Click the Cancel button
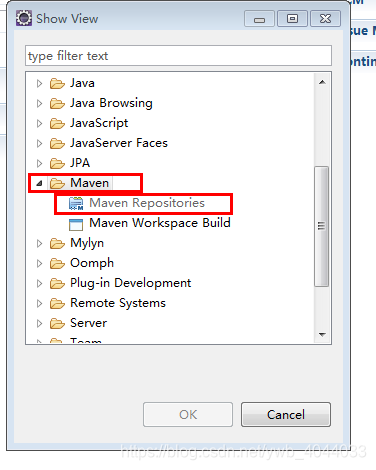 pyautogui.click(x=286, y=415)
